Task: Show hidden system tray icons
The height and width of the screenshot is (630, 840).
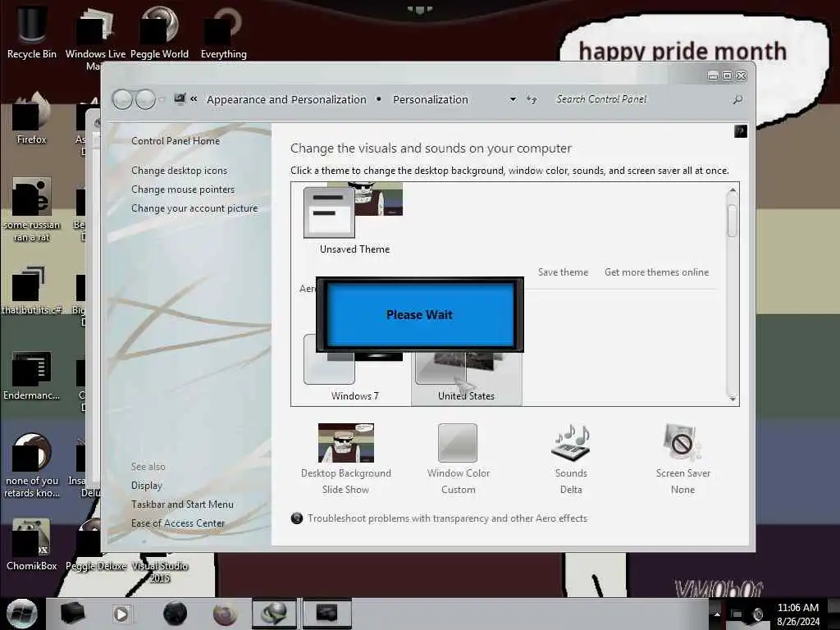Action: tap(717, 614)
